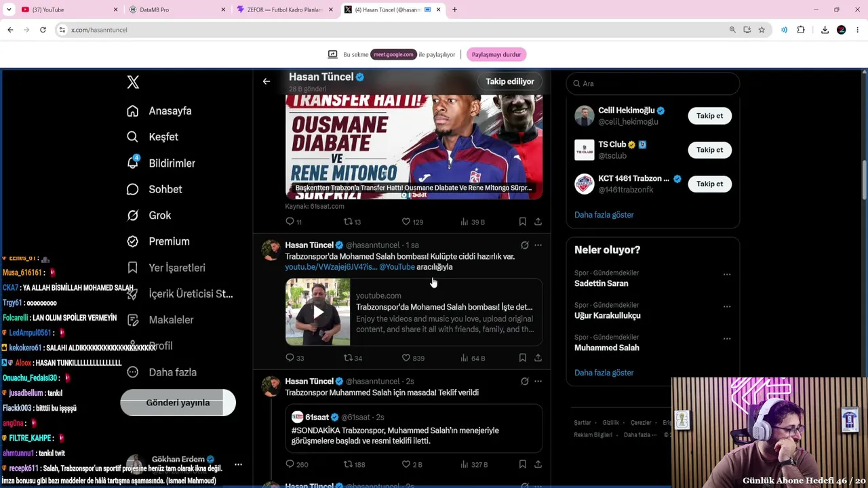Screen dimensions: 868x488
Task: Stop sharing with Paylaşmayı durdur
Action: click(x=496, y=54)
